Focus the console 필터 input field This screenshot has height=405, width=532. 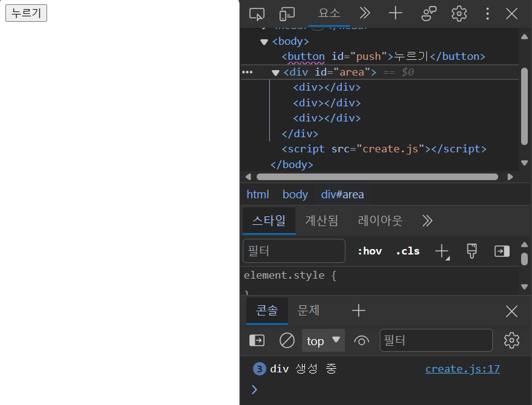pyautogui.click(x=436, y=340)
